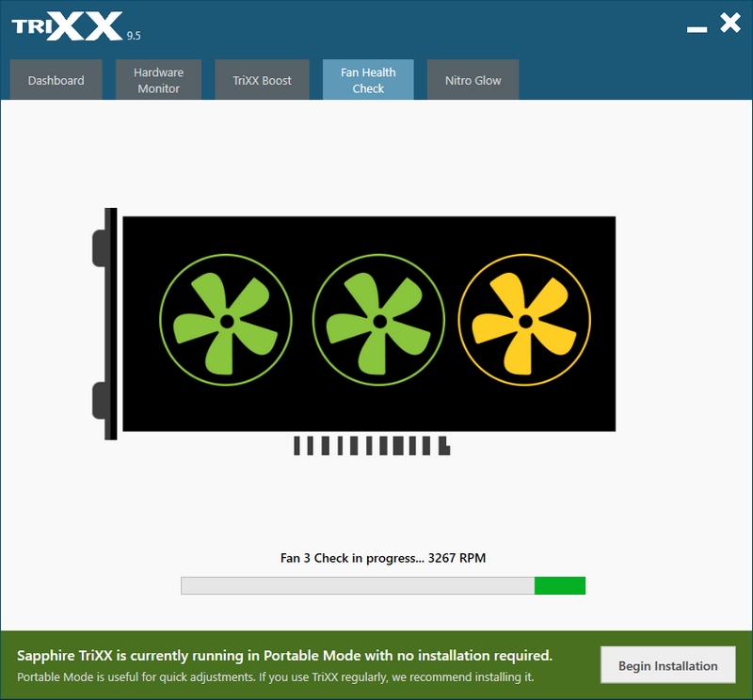Click the TRIXX logo in header
This screenshot has height=700, width=753.
(x=67, y=26)
